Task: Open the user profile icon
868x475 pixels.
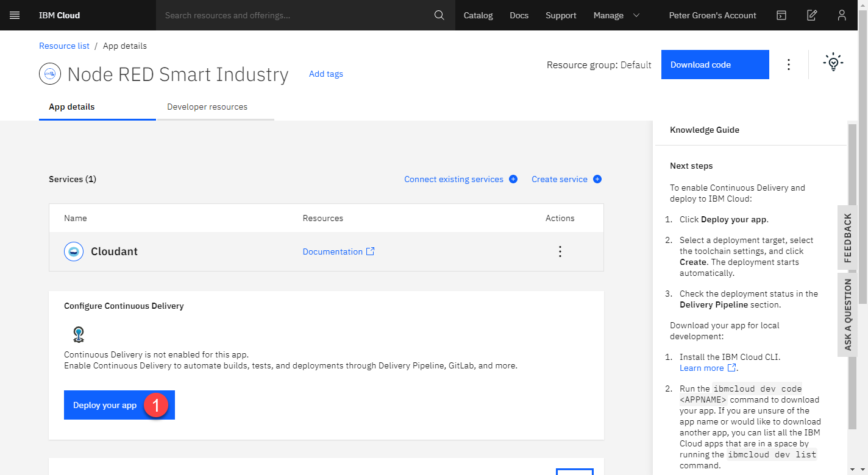Action: pos(842,15)
